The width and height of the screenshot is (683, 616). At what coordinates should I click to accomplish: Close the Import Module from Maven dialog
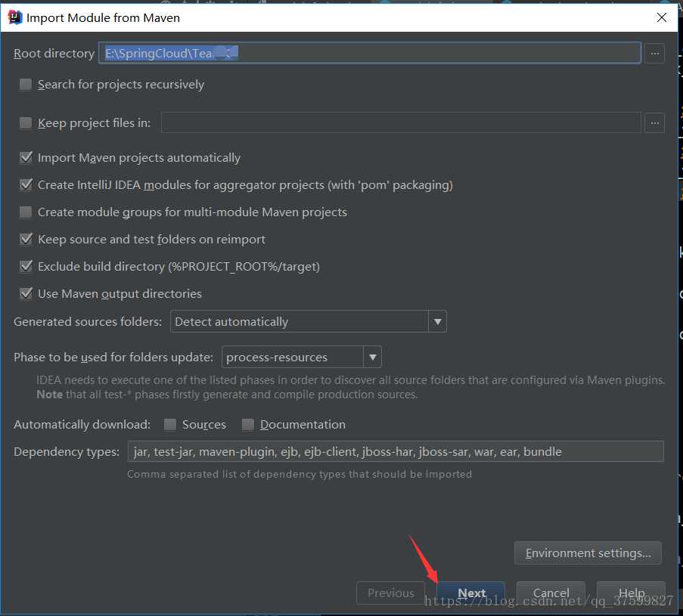pyautogui.click(x=661, y=17)
